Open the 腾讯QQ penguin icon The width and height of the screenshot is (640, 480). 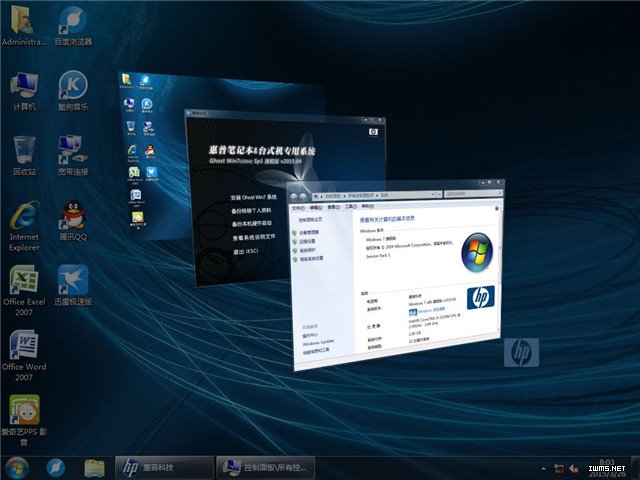tap(73, 221)
